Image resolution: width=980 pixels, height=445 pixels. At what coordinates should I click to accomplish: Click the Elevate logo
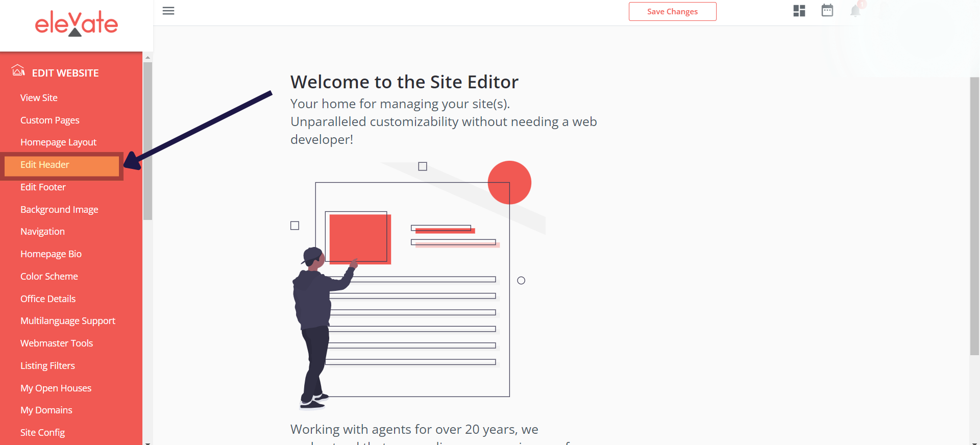coord(77,23)
